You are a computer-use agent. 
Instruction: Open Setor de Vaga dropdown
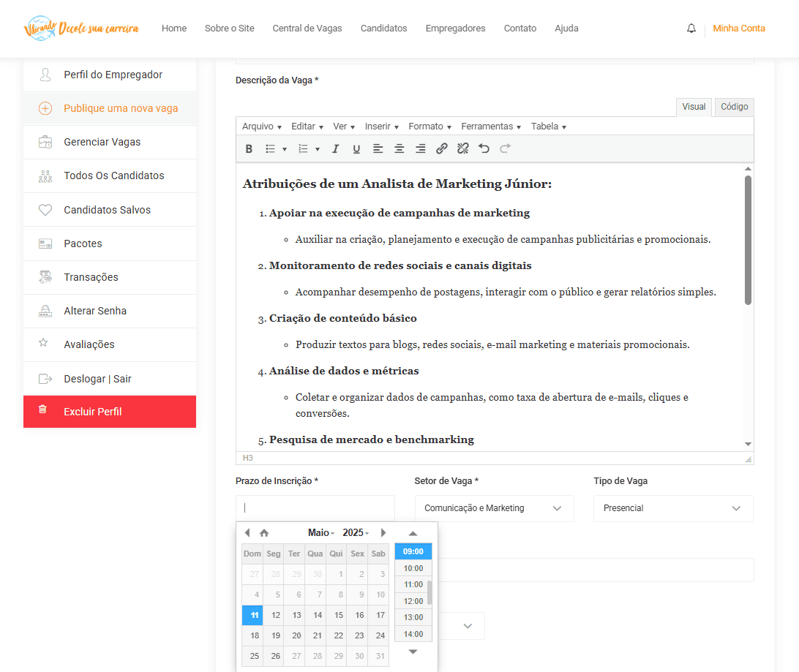(495, 508)
